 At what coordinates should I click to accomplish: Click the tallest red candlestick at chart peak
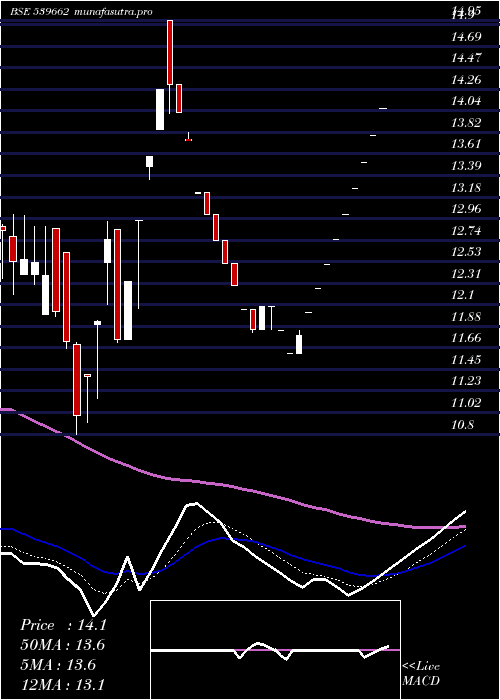pos(170,52)
